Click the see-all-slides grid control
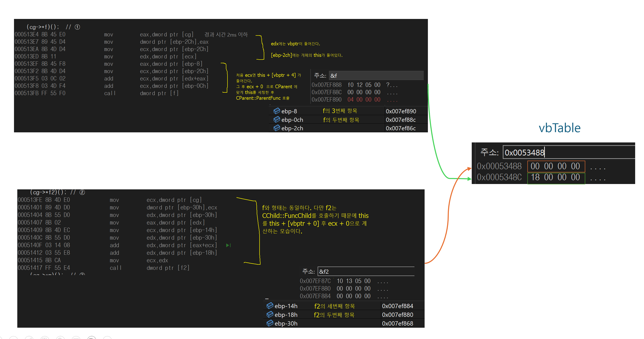The width and height of the screenshot is (644, 339). 45,338
